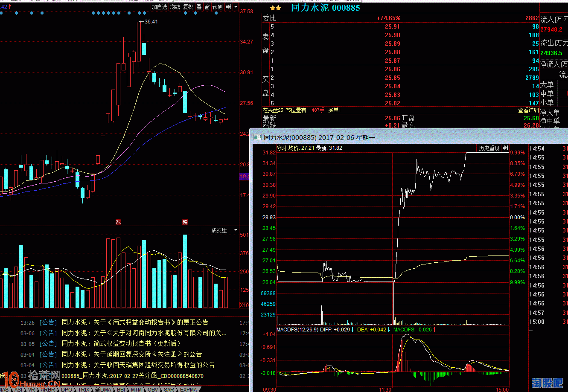This screenshot has height=392, width=568.
Task: Click the window icon in popup title bar
Action: tap(257, 138)
